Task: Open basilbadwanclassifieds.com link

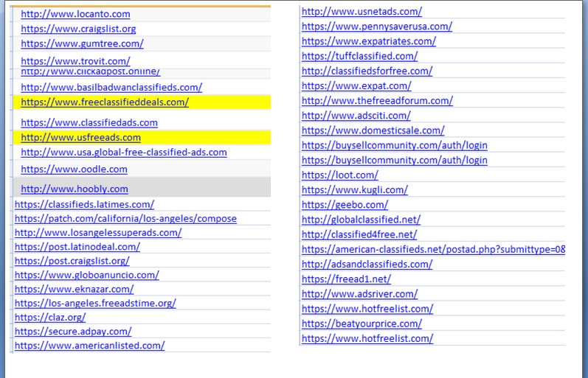Action: coord(111,87)
